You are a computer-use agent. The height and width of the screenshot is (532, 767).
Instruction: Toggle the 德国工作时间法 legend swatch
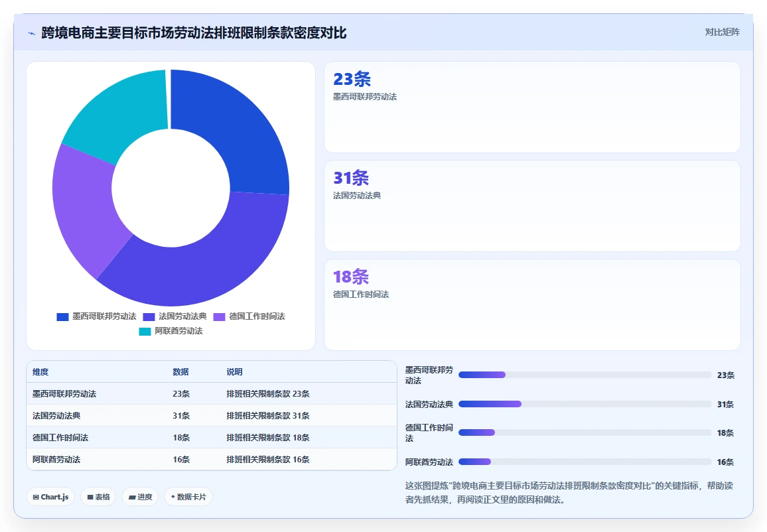tap(219, 317)
